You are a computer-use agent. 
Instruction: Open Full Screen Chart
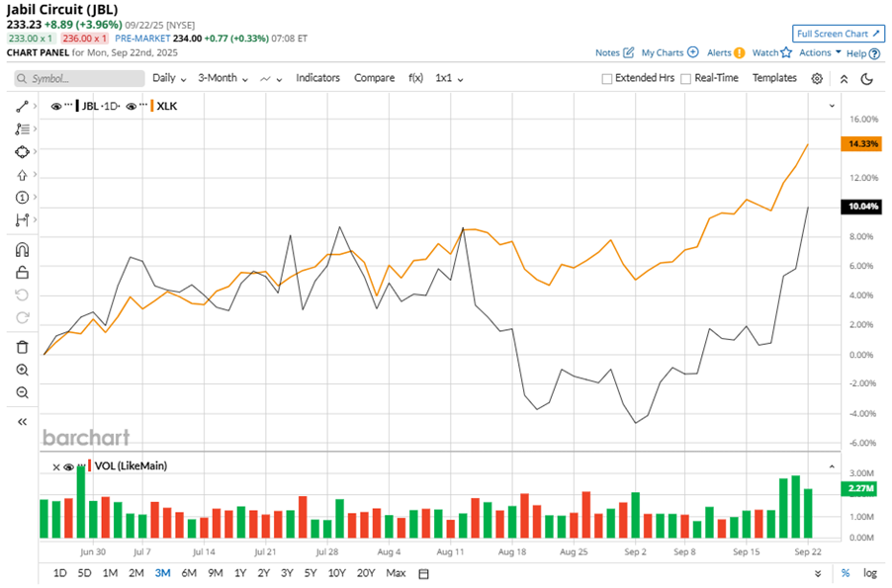pyautogui.click(x=839, y=34)
